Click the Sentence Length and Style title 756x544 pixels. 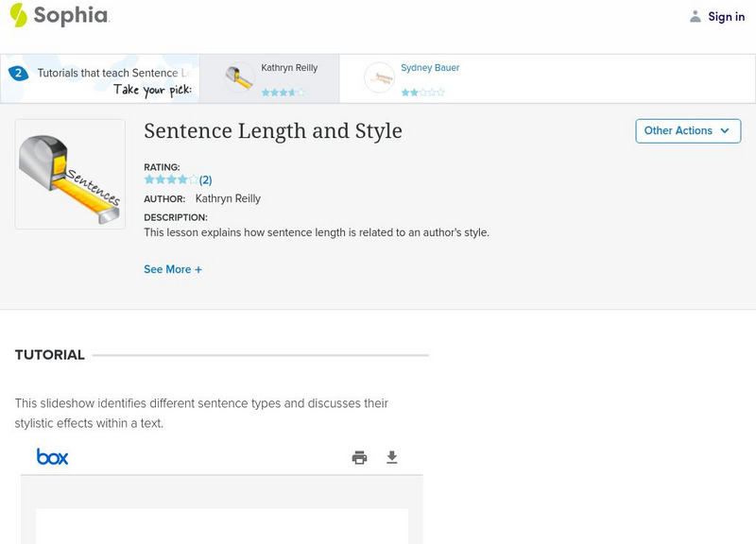[x=273, y=131]
